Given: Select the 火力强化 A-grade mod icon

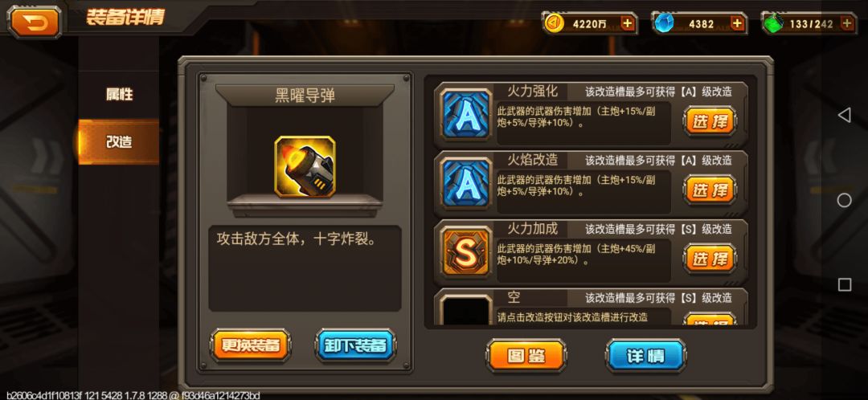Looking at the screenshot, I should 465,114.
